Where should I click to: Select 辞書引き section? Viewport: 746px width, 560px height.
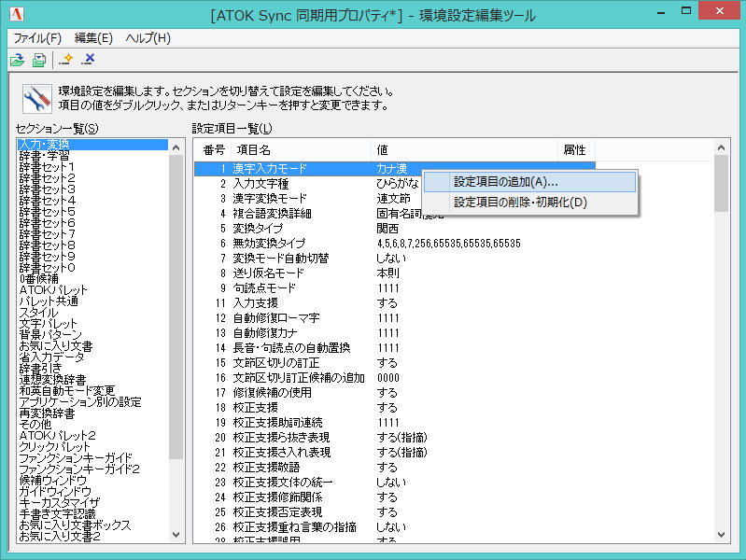[92, 369]
